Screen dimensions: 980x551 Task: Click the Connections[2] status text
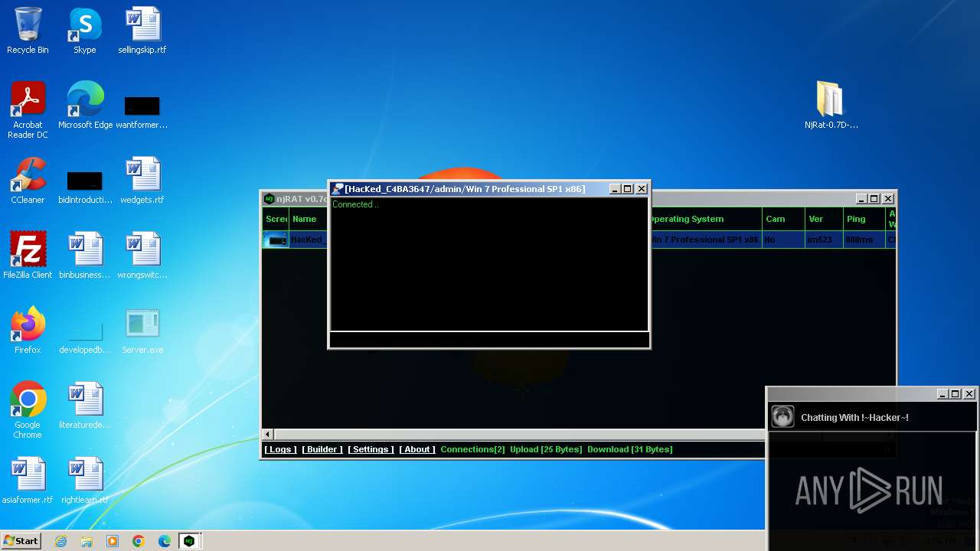(472, 449)
